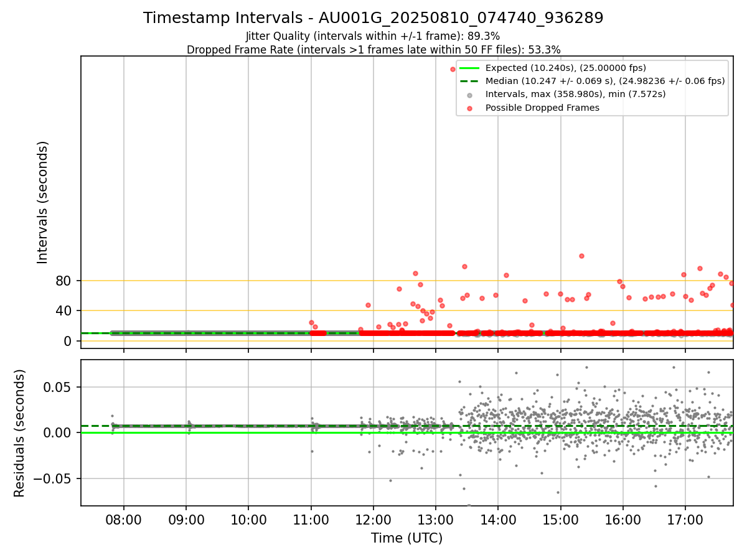Click the 09:00 time tick label
Screen dimensions: 747x560
[186, 519]
